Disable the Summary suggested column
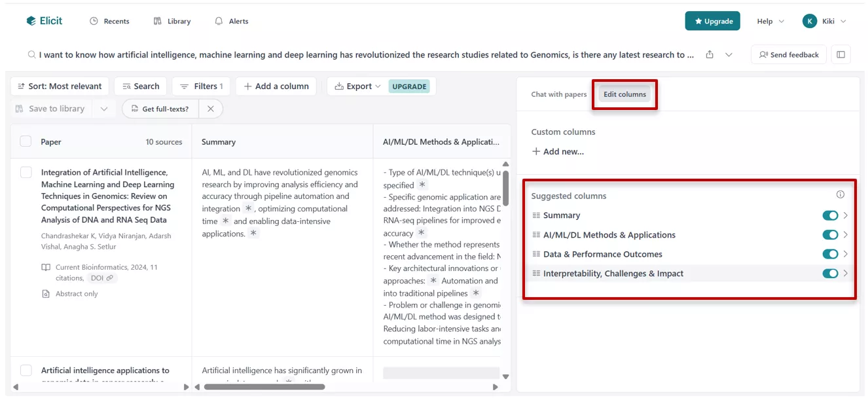 [x=831, y=215]
